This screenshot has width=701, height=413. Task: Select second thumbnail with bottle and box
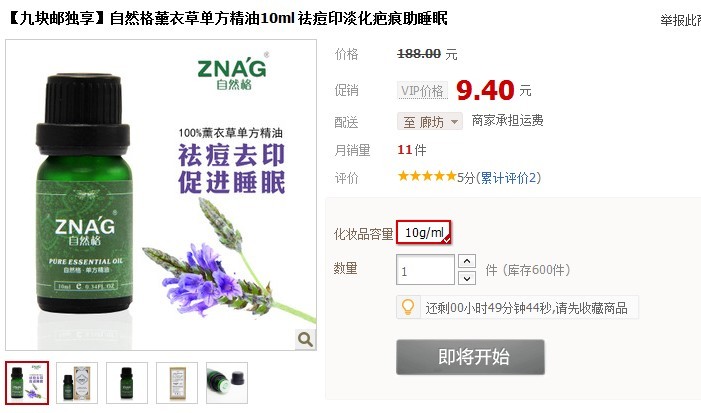77,383
